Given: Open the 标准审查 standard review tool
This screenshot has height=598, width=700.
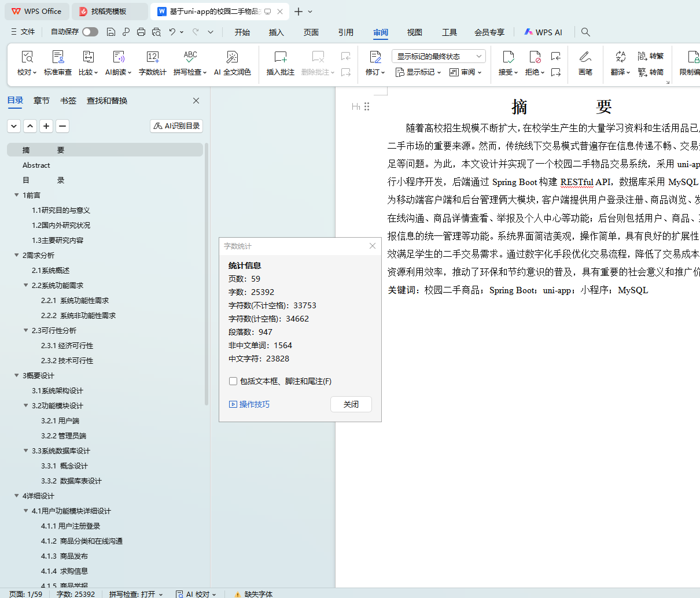Looking at the screenshot, I should [x=58, y=57].
